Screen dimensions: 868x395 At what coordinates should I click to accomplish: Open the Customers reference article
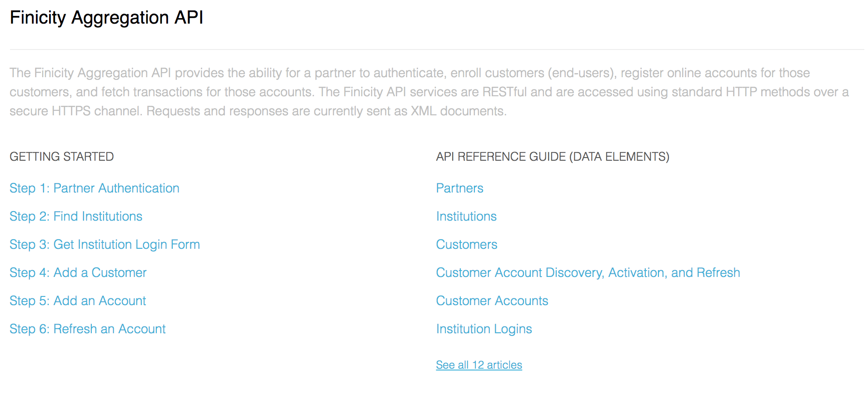point(467,245)
